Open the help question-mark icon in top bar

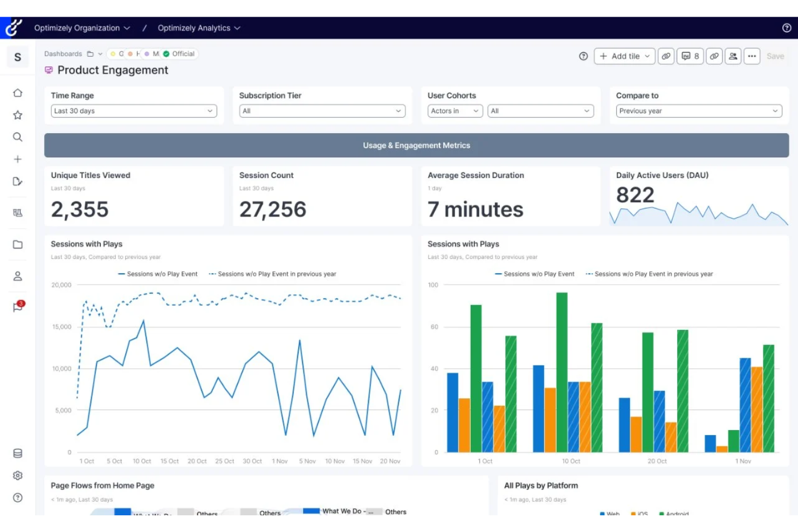[x=786, y=27]
